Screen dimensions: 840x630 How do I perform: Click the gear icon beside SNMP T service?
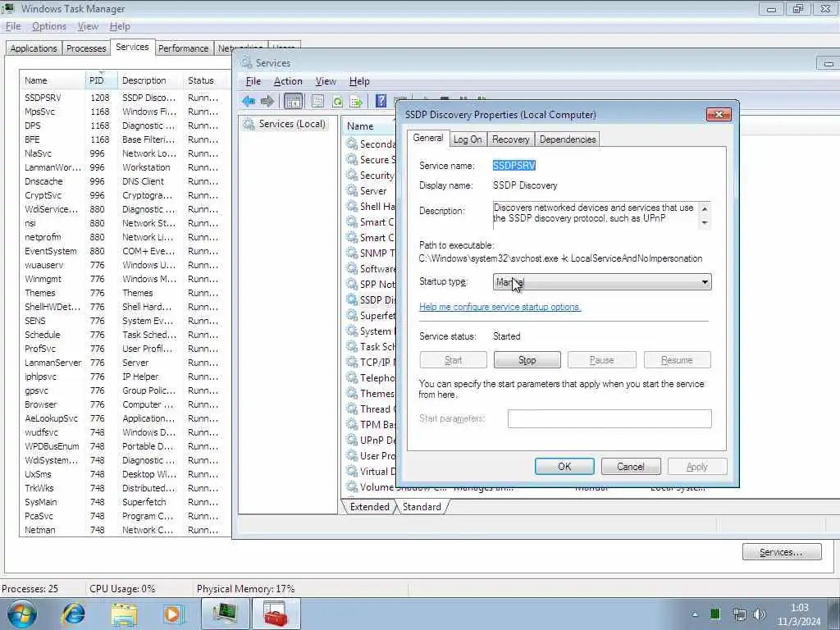[352, 253]
